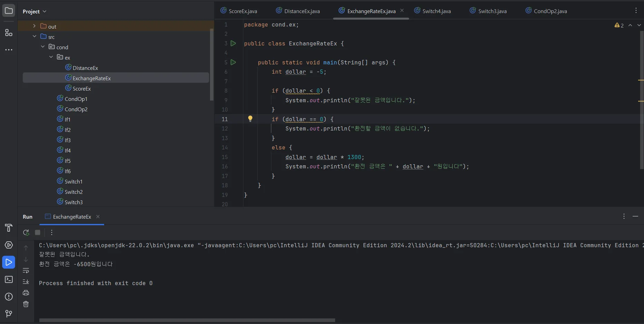This screenshot has height=324, width=644.
Task: Open Run panel options menu
Action: pyautogui.click(x=624, y=216)
